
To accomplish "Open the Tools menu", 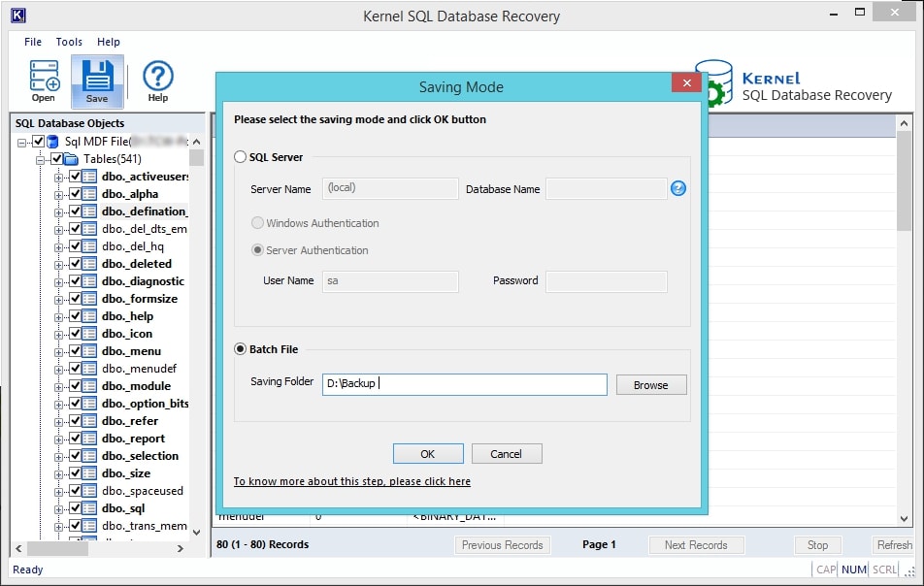I will [x=69, y=42].
